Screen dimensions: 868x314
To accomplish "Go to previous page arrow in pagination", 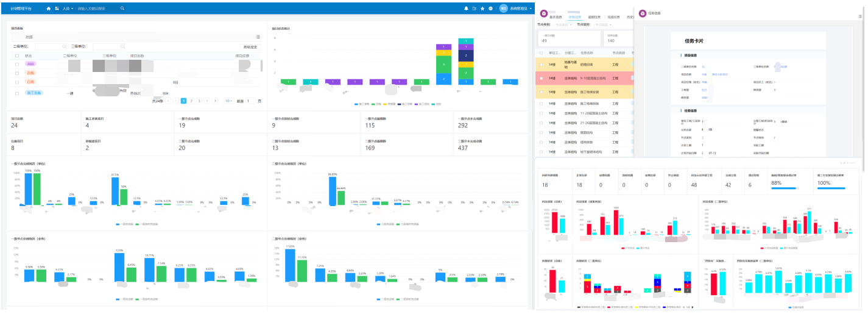I will (x=176, y=101).
